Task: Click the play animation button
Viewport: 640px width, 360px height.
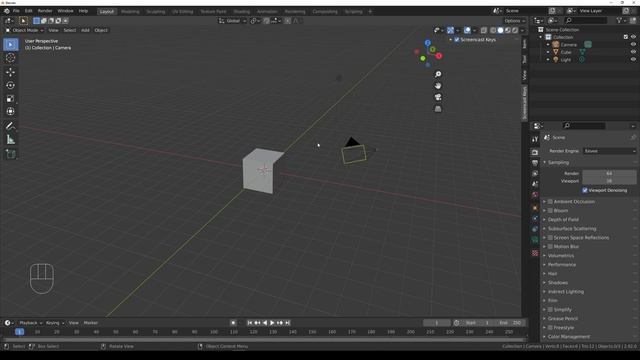Action: point(272,323)
